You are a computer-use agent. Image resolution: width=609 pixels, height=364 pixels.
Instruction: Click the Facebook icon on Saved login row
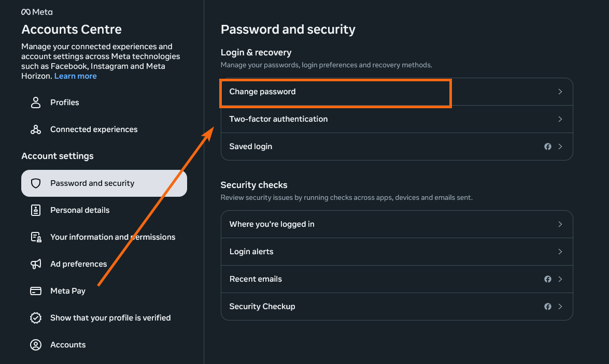(548, 147)
